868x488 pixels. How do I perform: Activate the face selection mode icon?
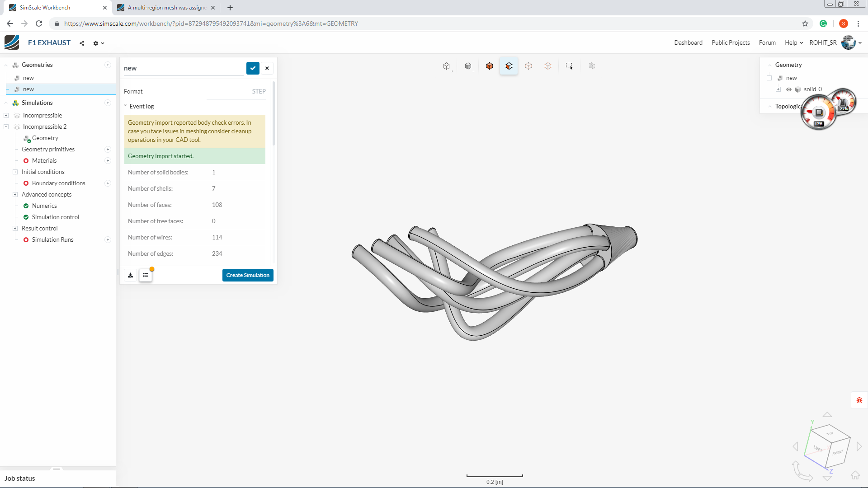pos(509,66)
